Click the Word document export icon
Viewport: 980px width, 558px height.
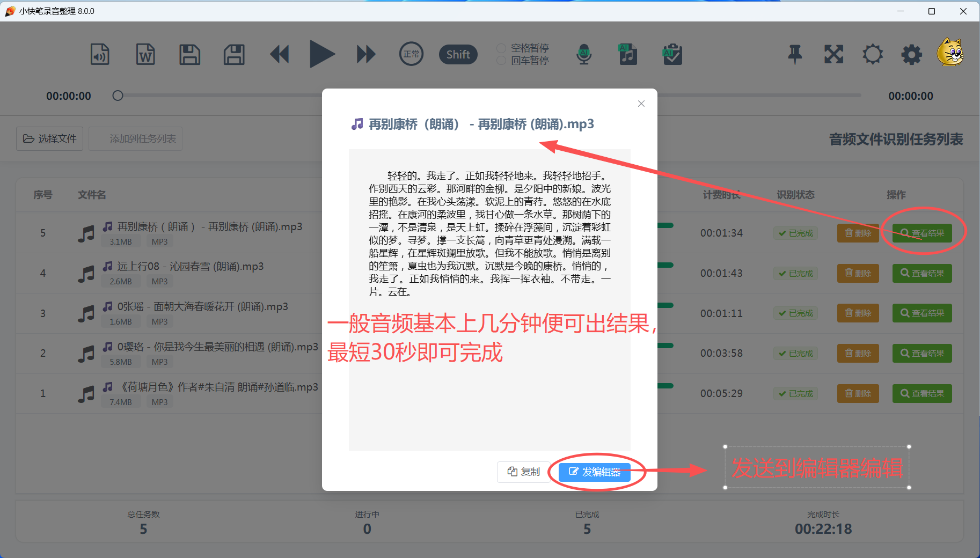coord(145,54)
